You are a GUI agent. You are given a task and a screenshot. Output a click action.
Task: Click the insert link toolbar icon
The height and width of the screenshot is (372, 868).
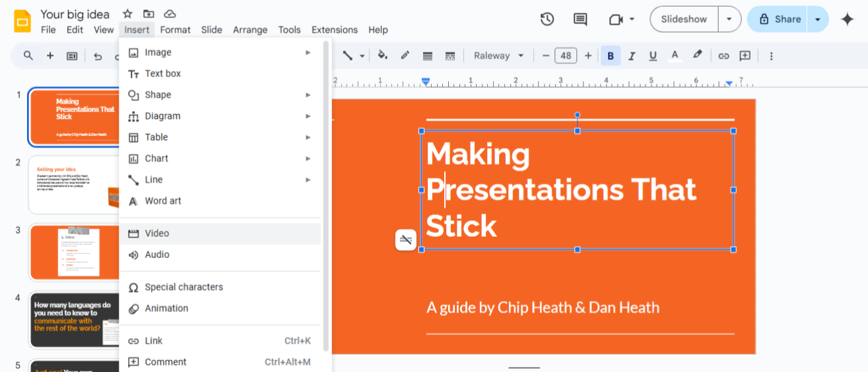coord(723,56)
